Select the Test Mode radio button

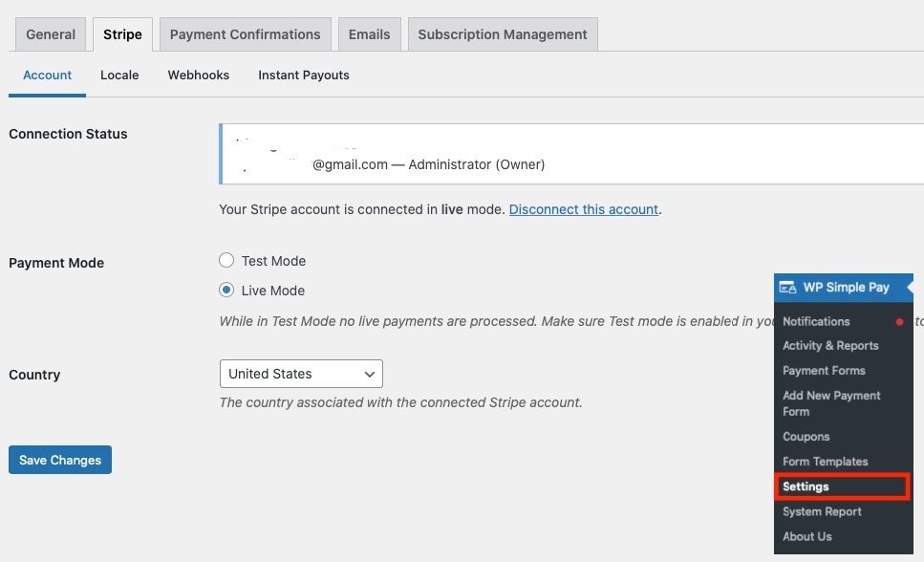[226, 261]
